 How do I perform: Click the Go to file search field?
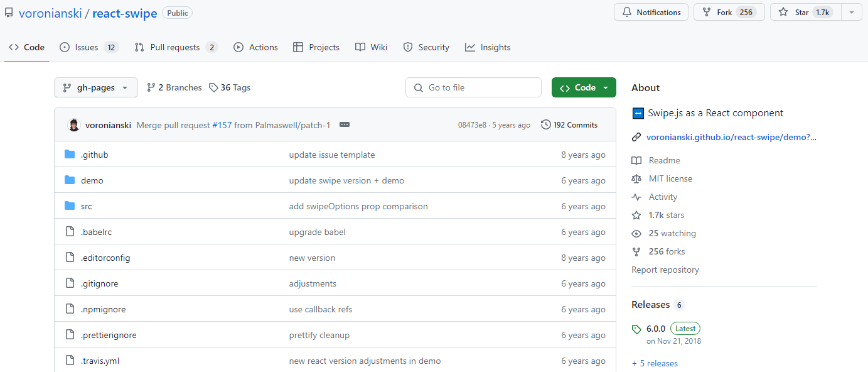tap(473, 87)
